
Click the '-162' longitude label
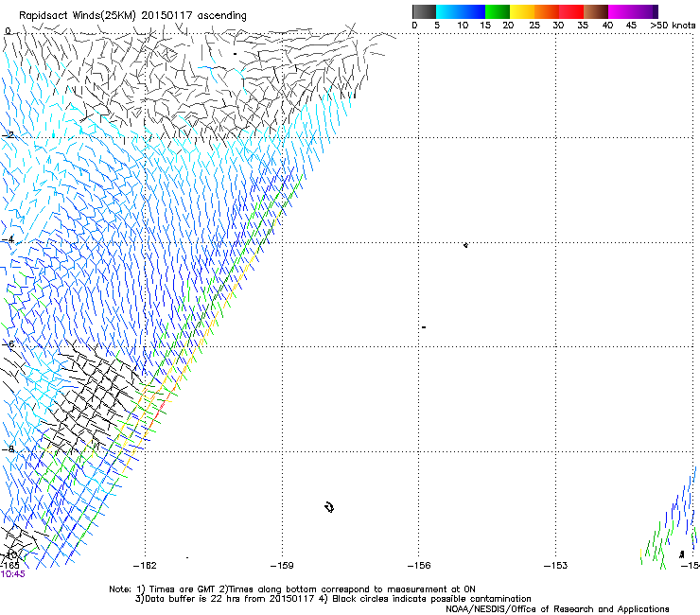tap(145, 566)
